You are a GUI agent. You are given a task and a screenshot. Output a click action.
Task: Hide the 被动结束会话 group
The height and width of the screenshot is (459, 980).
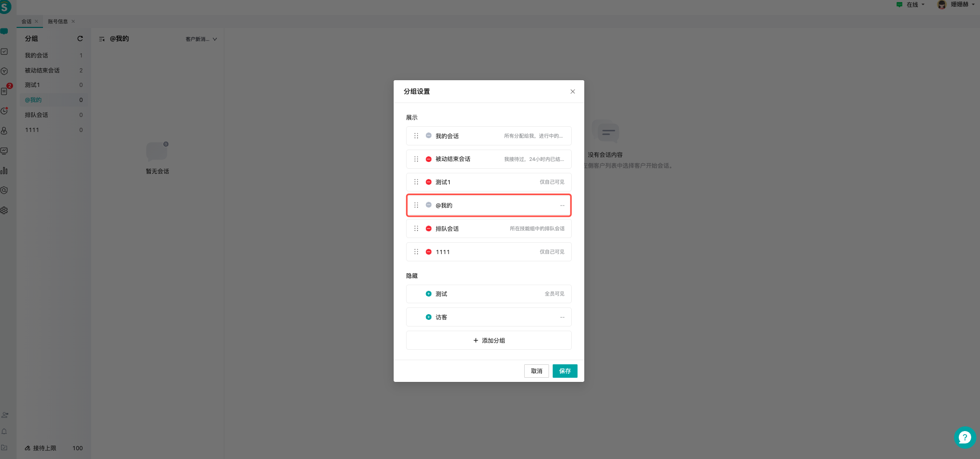point(428,159)
